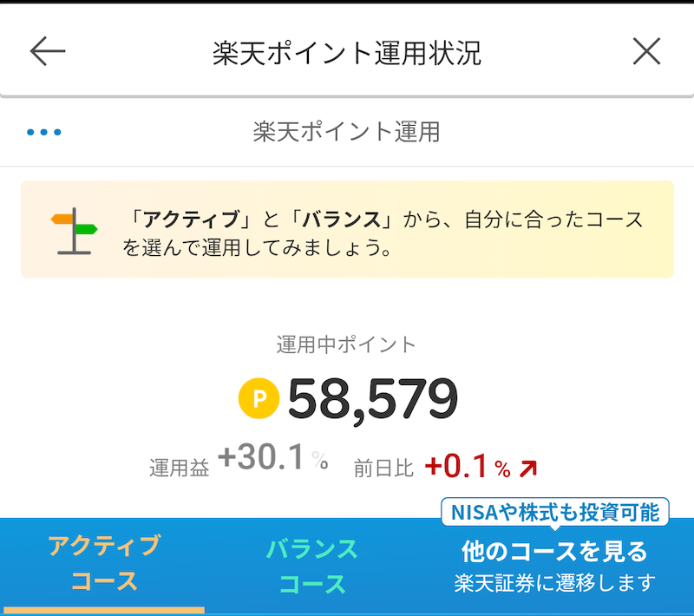Tap the course selection banner text
This screenshot has width=694, height=616.
pos(382,233)
